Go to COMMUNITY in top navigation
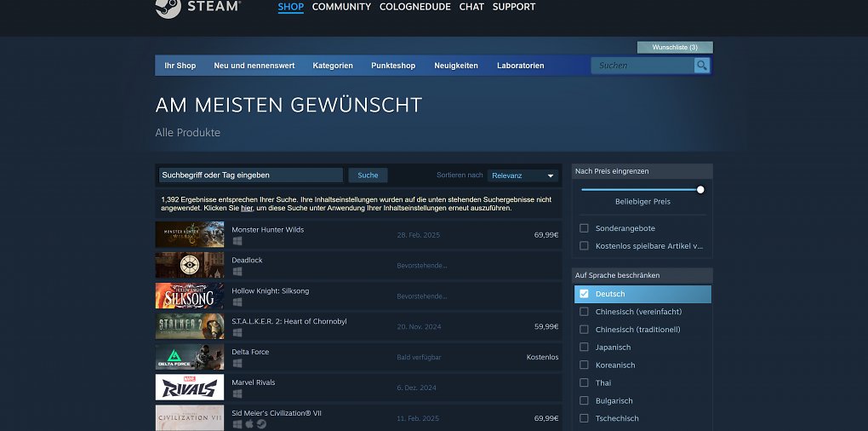This screenshot has width=868, height=431. [x=341, y=7]
